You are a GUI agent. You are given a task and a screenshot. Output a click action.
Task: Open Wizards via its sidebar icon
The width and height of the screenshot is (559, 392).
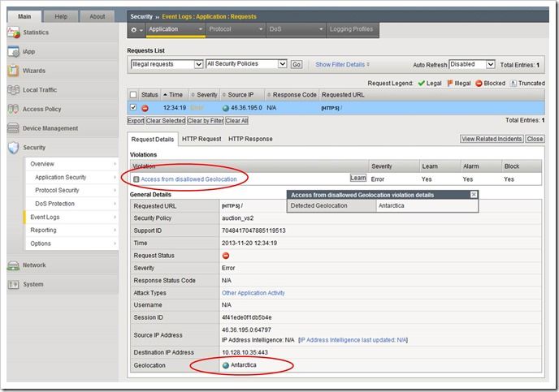(13, 71)
